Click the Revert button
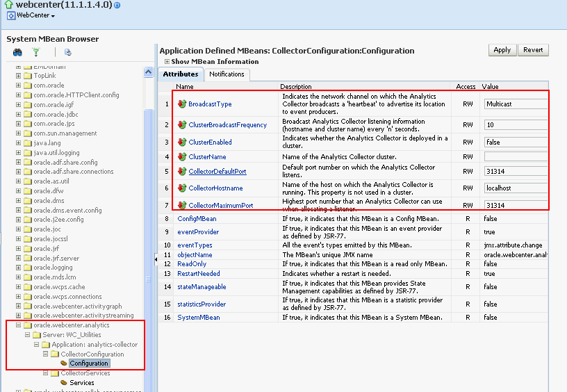This screenshot has height=392, width=567. click(533, 50)
